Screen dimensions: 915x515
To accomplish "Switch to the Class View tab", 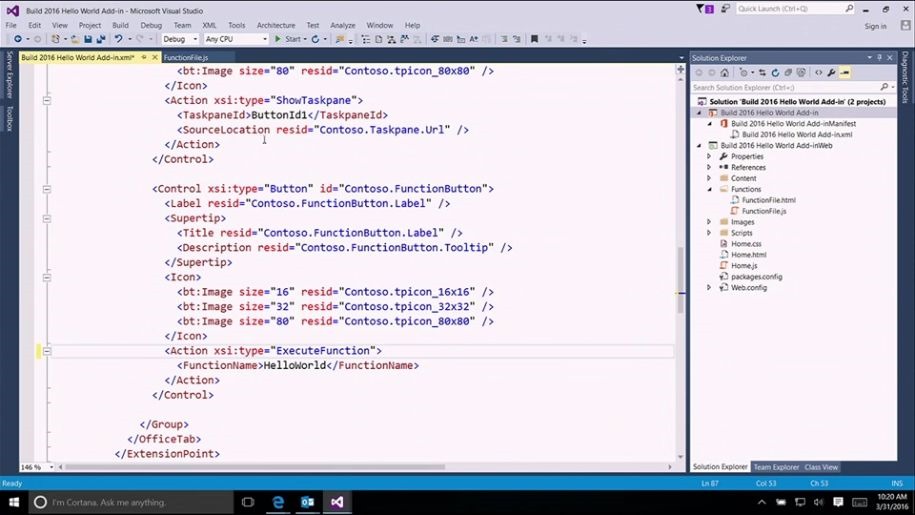I will 821,467.
